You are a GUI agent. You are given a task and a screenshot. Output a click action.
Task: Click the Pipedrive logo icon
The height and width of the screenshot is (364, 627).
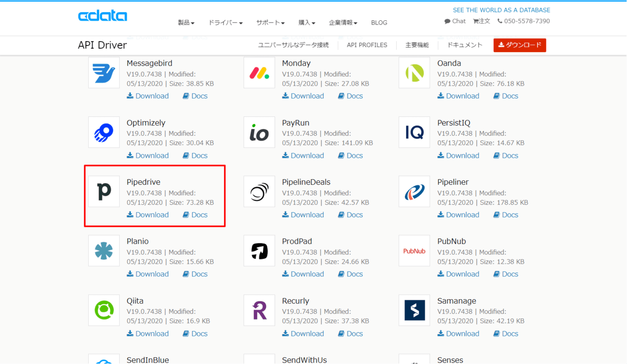click(104, 192)
